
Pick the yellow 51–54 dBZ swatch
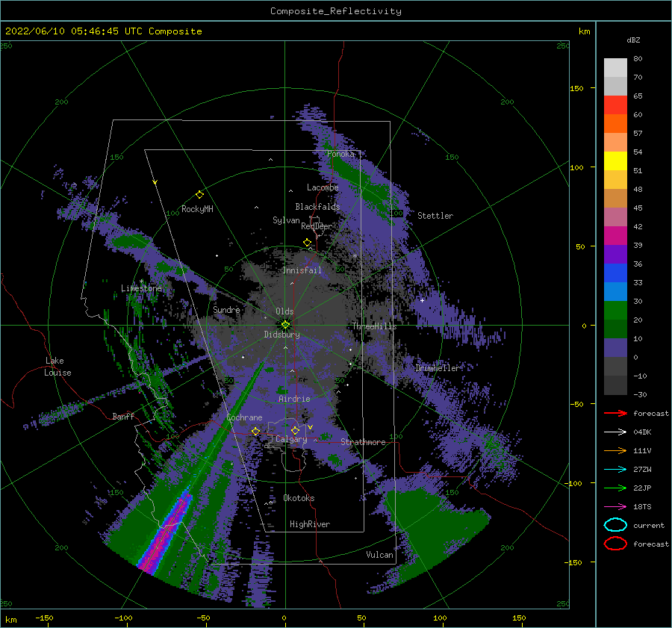615,161
